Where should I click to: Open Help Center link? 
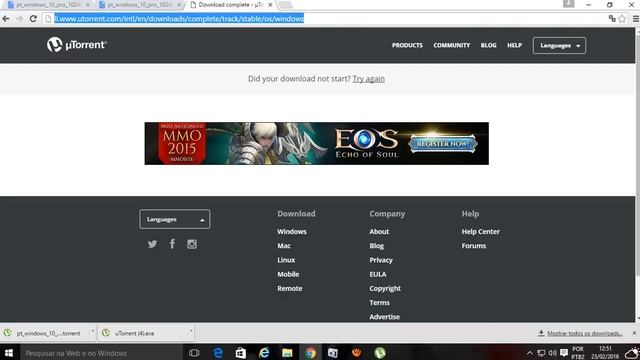coord(480,231)
